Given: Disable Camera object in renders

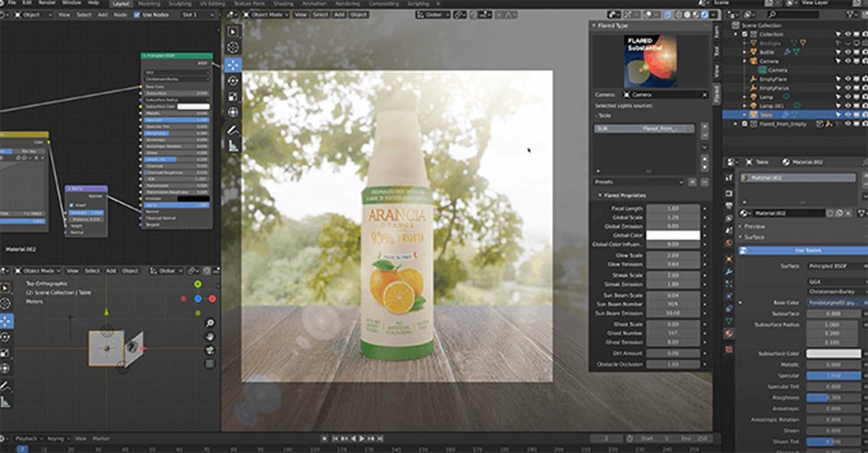Looking at the screenshot, I should 865,61.
